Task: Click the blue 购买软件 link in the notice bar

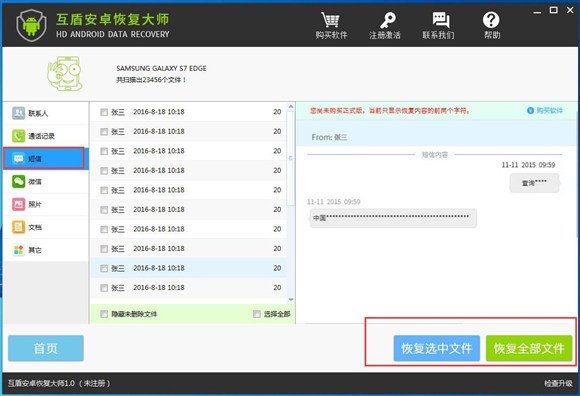Action: tap(545, 110)
